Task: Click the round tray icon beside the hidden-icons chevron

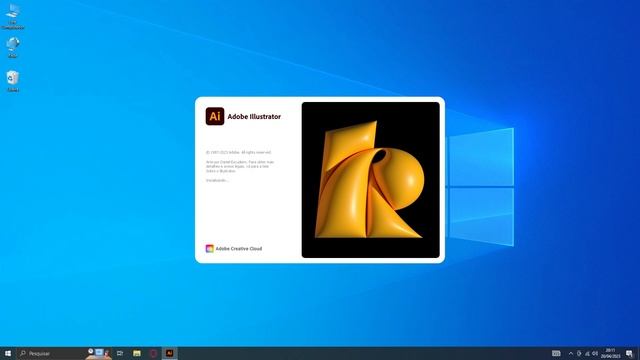Action: [579, 353]
